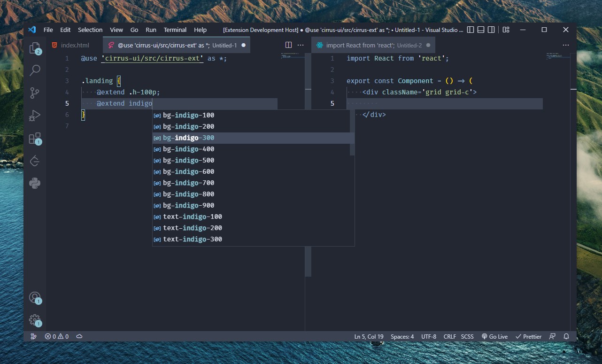This screenshot has width=602, height=364.
Task: Select bg-indigo-500 from the suggestion list
Action: (x=188, y=160)
